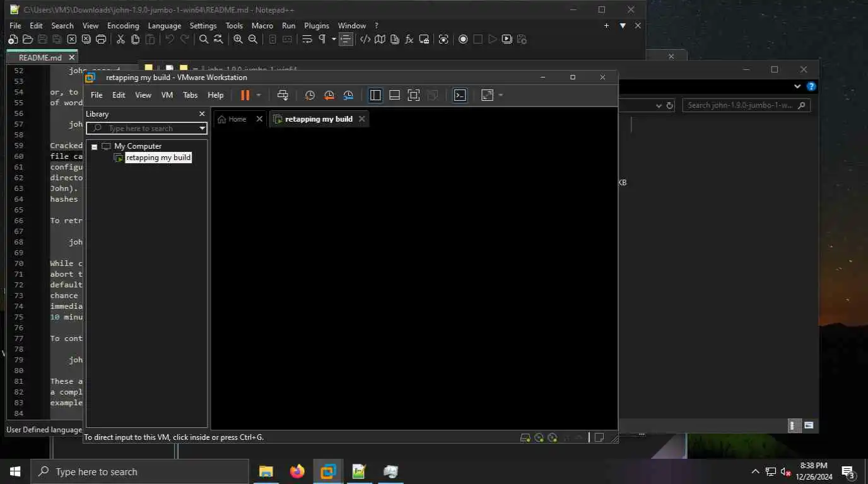Click the Document Map icon in Notepad++

[380, 39]
